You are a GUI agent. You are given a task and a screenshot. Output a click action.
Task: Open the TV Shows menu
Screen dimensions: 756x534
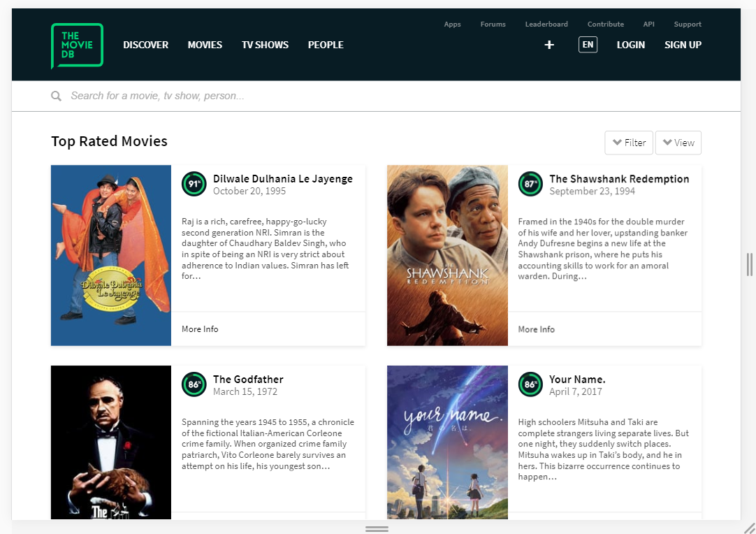(x=266, y=45)
